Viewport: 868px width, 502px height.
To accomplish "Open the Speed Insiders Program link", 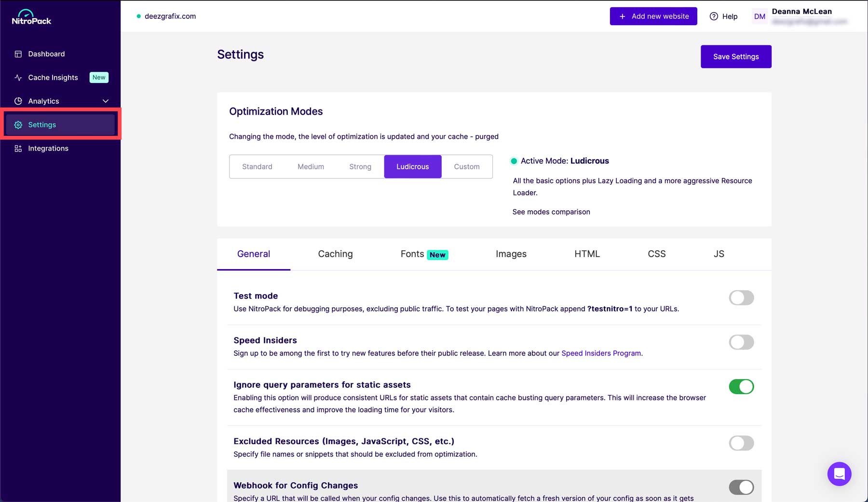I will click(x=600, y=353).
